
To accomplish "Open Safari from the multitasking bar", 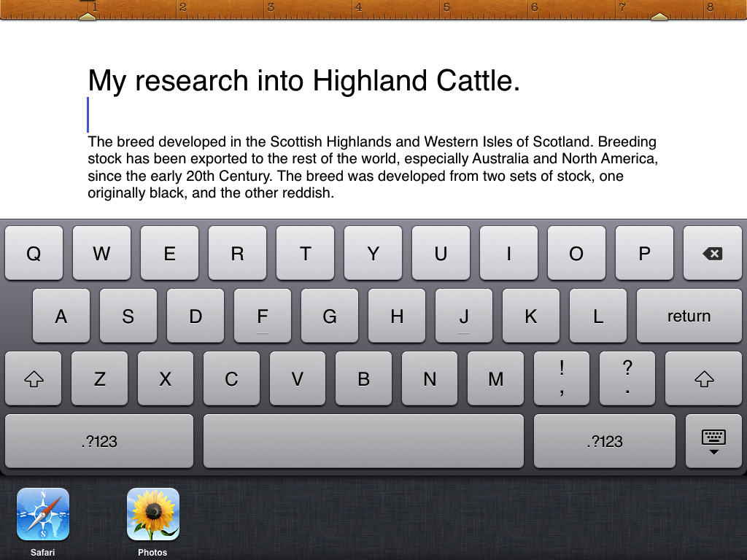I will pos(43,514).
